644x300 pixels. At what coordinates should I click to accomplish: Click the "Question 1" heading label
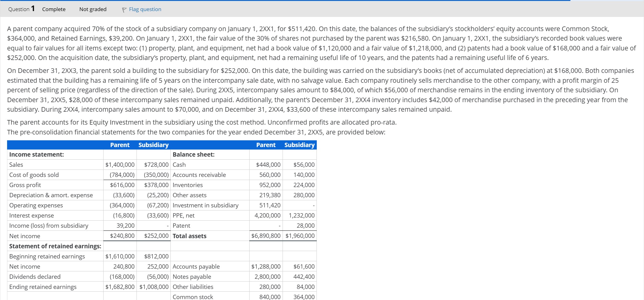tap(21, 9)
